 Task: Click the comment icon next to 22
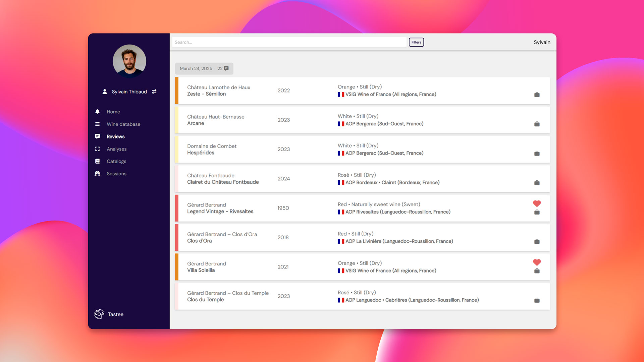(x=226, y=68)
